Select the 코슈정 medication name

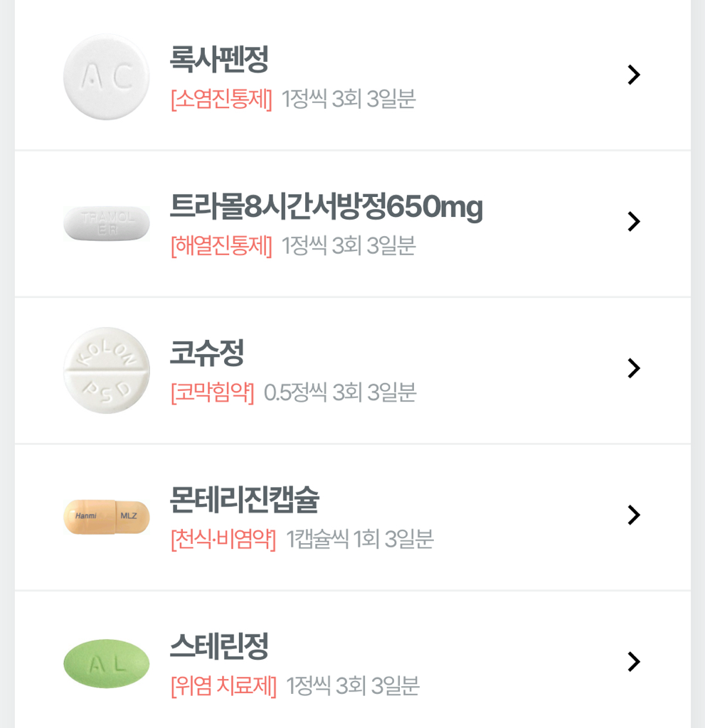[x=207, y=353]
